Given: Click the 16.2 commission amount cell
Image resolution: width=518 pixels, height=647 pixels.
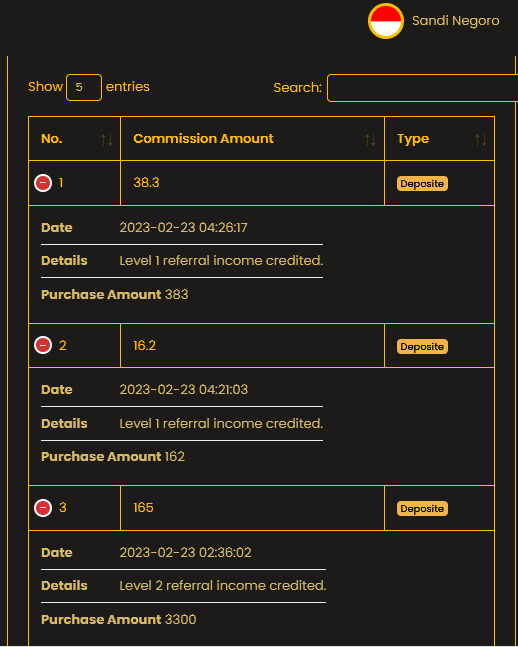Looking at the screenshot, I should (253, 345).
